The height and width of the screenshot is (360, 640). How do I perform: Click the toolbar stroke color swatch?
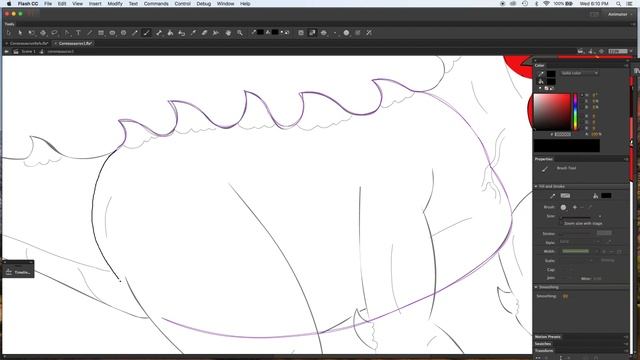pos(260,32)
